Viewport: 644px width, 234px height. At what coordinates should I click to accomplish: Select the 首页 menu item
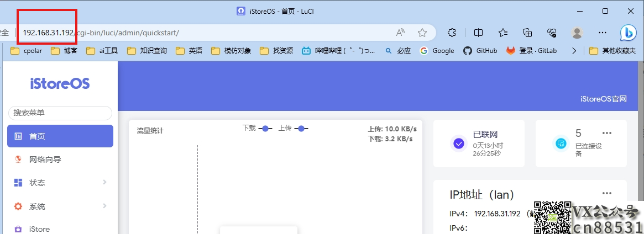60,136
